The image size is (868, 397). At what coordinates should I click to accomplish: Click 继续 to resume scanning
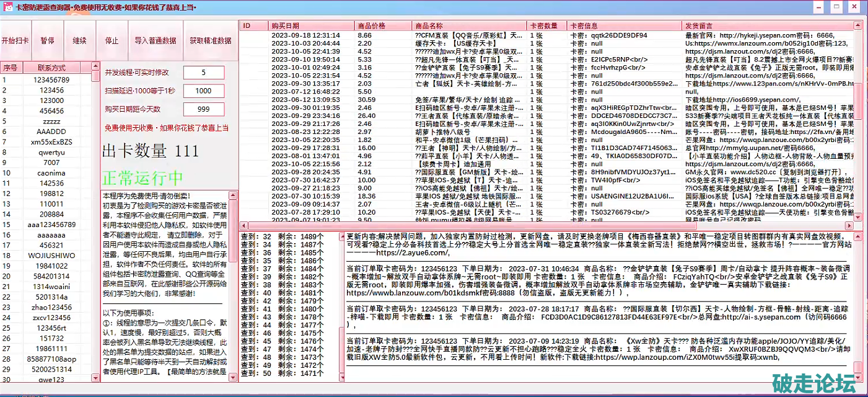pos(79,40)
